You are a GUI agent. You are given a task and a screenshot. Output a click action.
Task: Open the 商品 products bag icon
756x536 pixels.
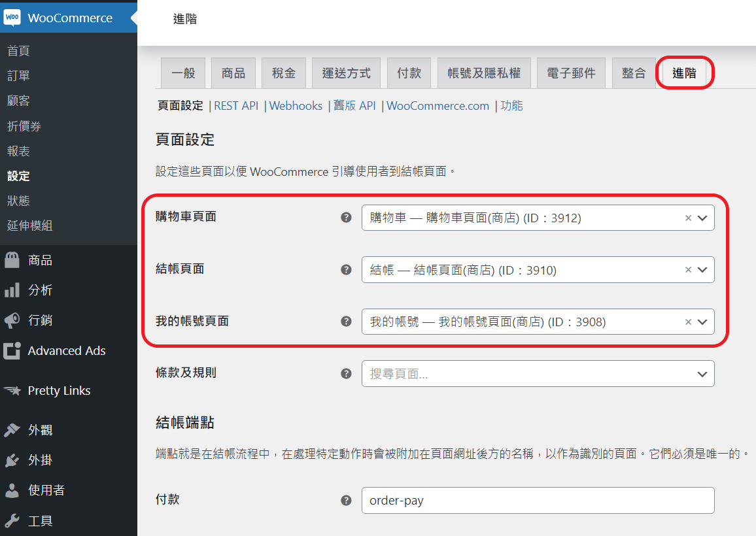pyautogui.click(x=12, y=260)
